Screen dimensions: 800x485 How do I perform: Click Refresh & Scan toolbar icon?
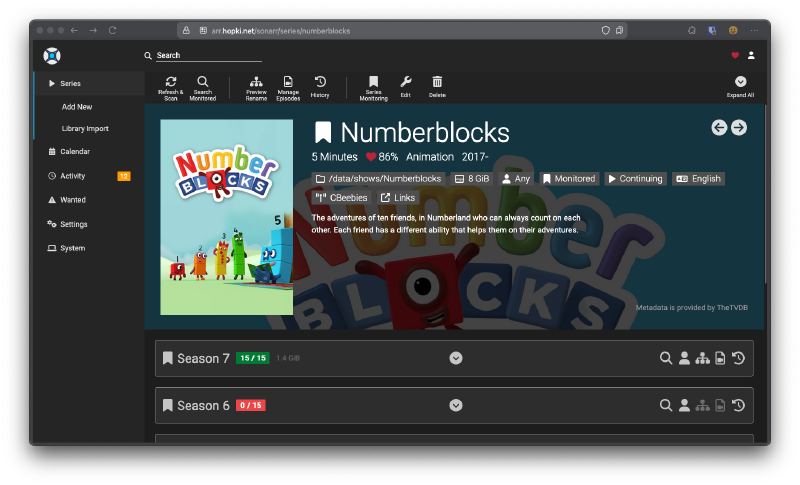point(170,85)
